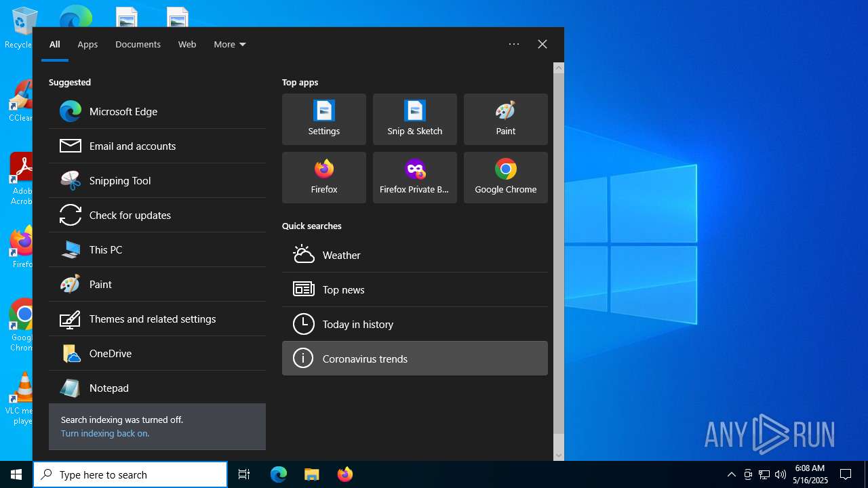Launch Google Chrome tile

click(x=506, y=178)
